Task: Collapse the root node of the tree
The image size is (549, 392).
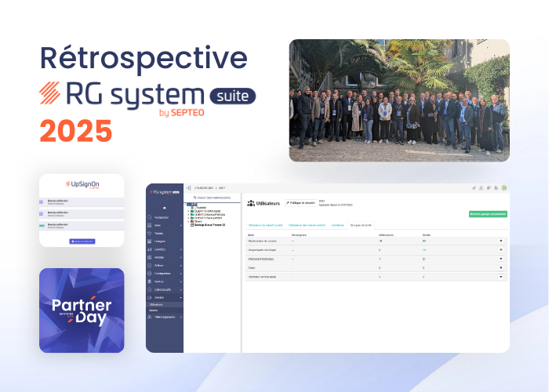Action: 186,205
